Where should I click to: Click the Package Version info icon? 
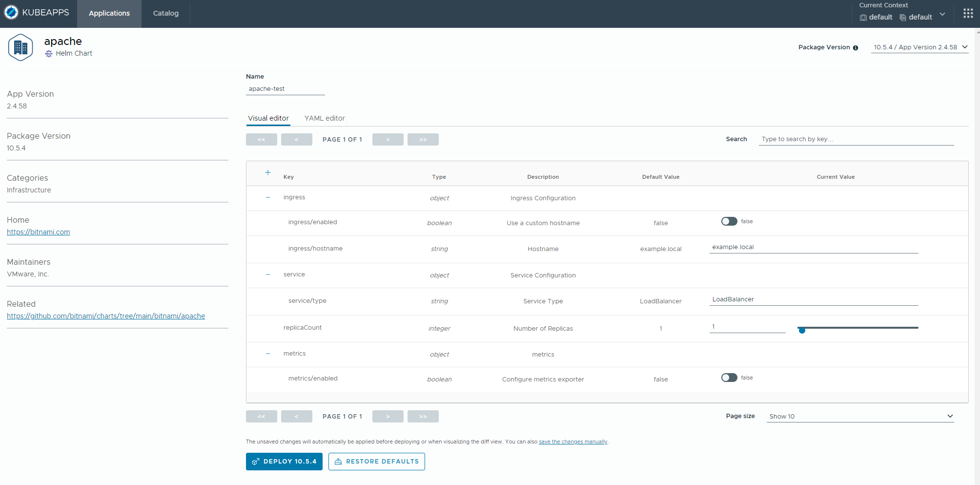pyautogui.click(x=855, y=48)
